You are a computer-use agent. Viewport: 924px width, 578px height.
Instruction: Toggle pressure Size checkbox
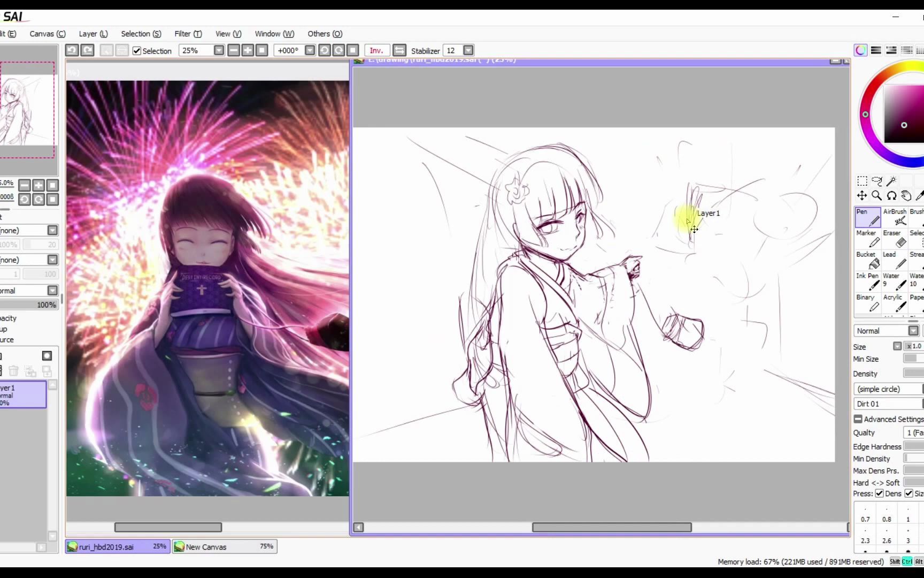pyautogui.click(x=908, y=493)
